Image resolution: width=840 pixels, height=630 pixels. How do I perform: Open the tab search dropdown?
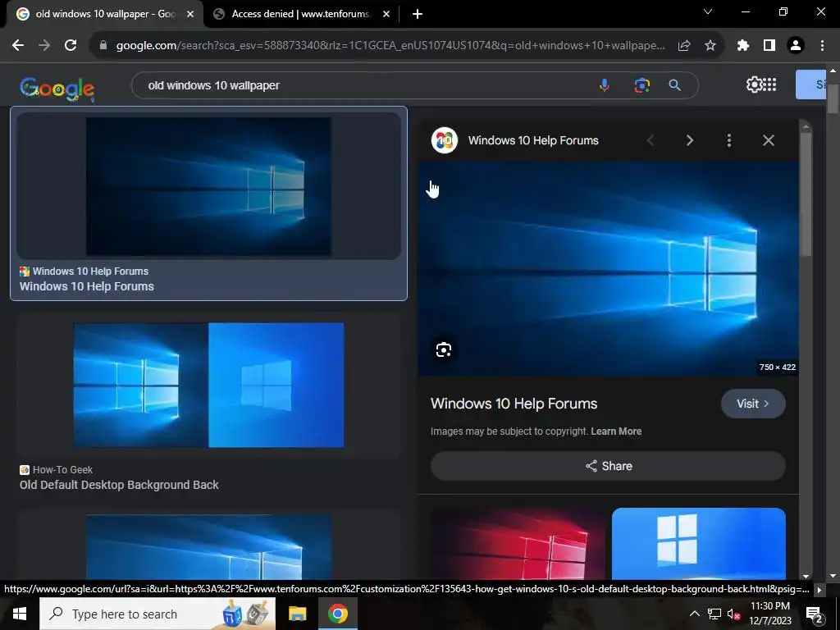tap(708, 11)
